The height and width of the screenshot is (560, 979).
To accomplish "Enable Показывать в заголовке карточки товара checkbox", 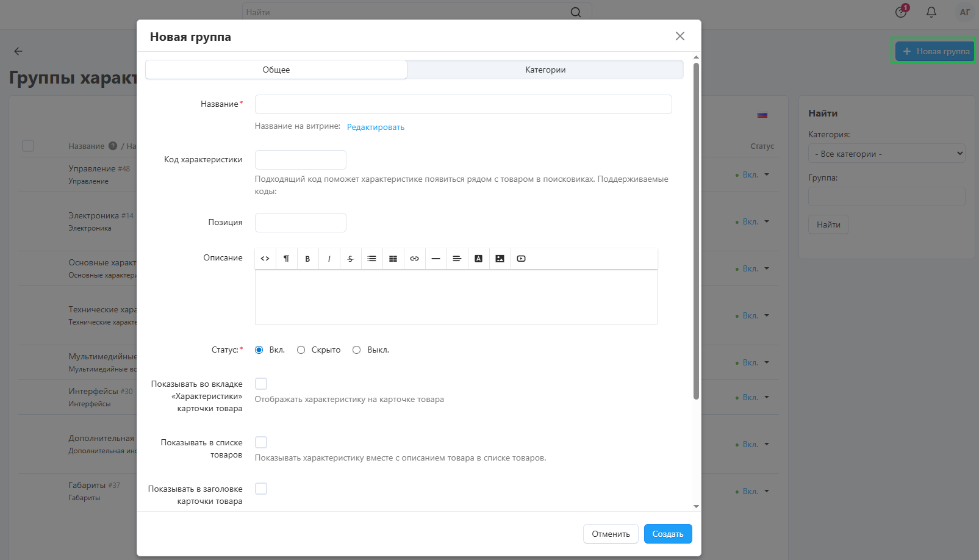I will [261, 489].
